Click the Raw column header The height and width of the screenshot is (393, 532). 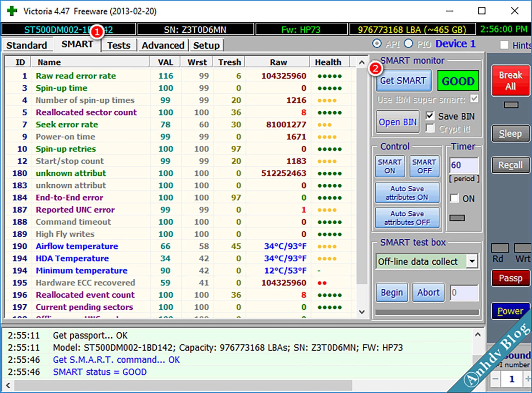[x=278, y=62]
